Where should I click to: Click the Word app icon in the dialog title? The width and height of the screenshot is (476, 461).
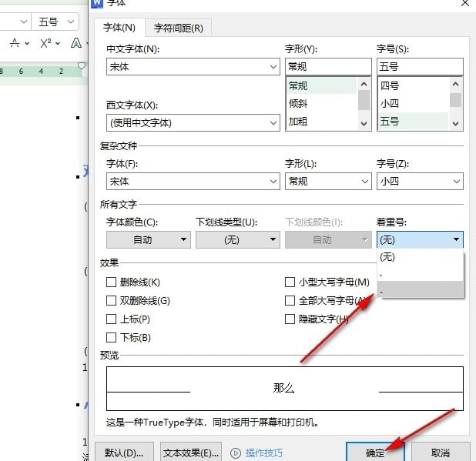(x=97, y=3)
